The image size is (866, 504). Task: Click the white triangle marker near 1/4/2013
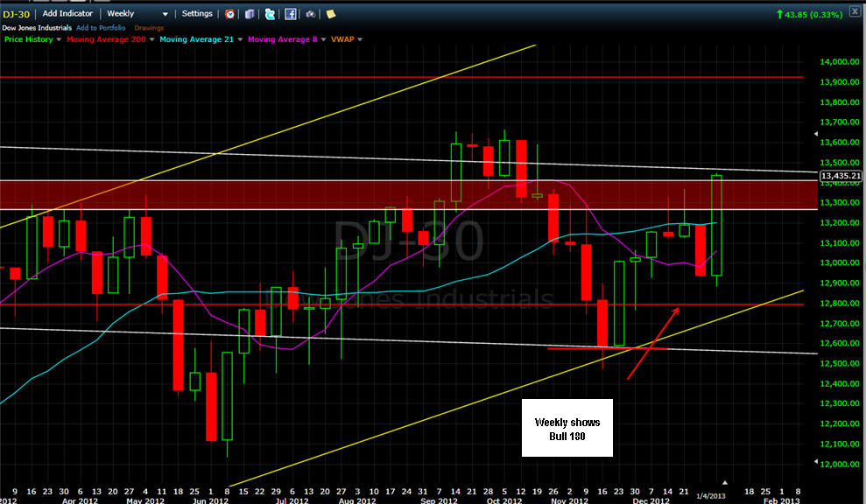(x=725, y=482)
